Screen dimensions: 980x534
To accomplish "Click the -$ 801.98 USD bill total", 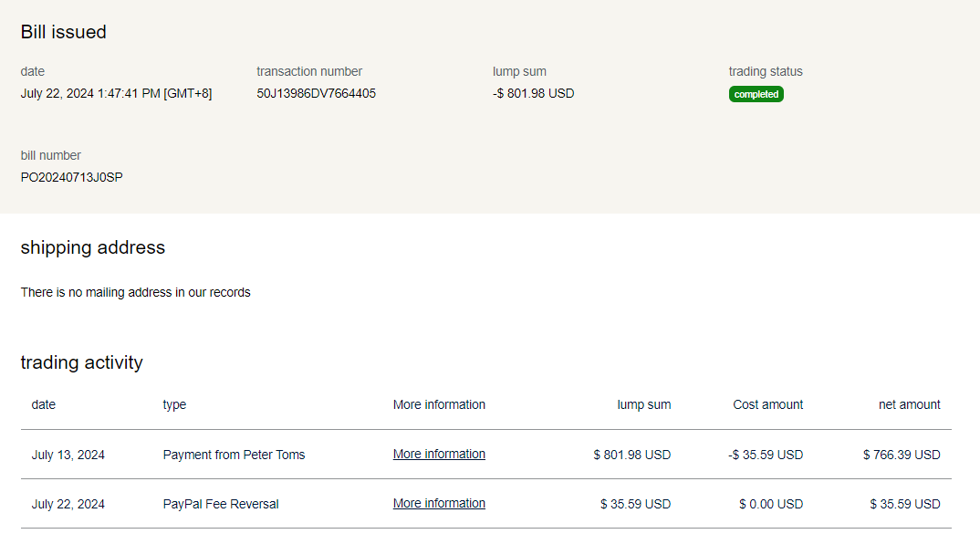I will 533,93.
